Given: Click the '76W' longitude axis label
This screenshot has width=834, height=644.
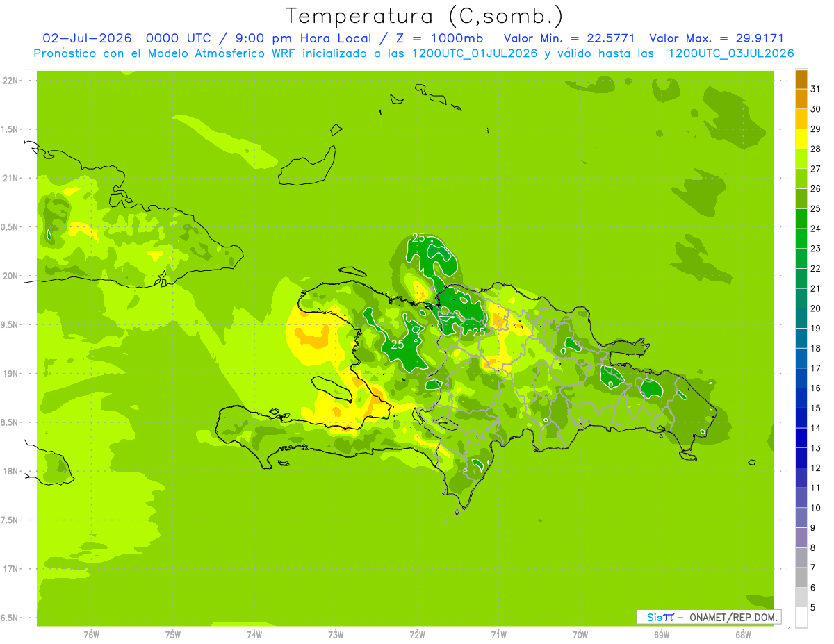Looking at the screenshot, I should [x=91, y=634].
